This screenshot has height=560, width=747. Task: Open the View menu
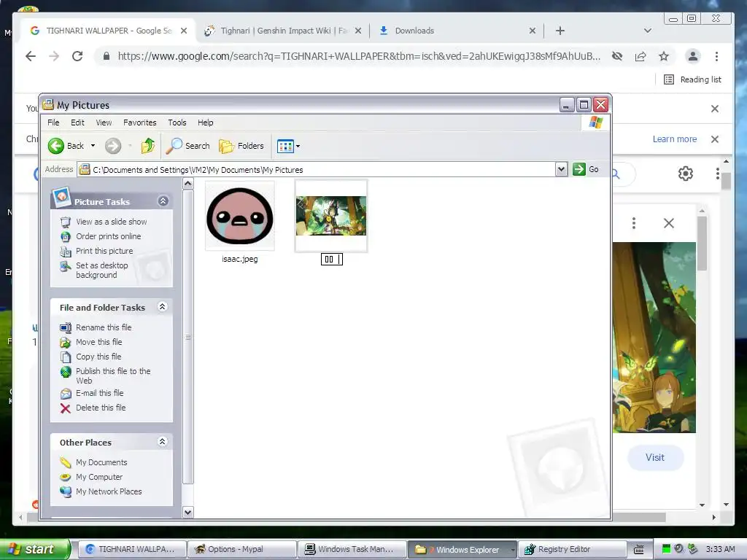(x=104, y=122)
